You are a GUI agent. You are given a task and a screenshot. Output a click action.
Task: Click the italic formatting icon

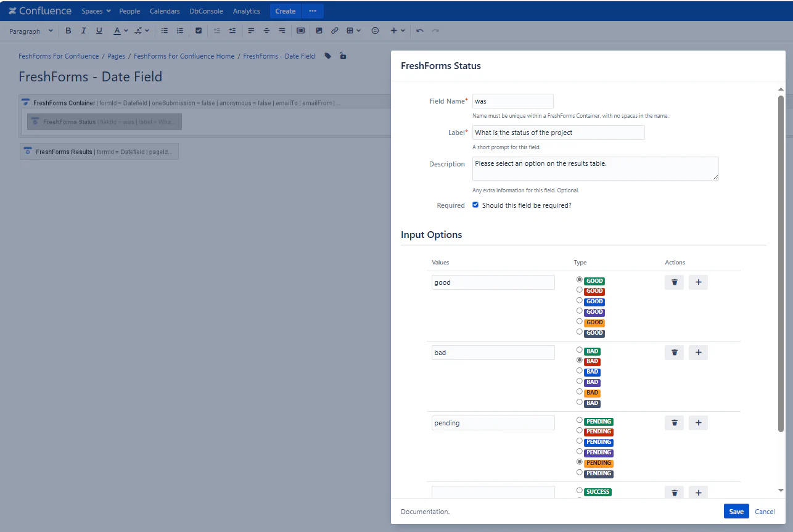pyautogui.click(x=84, y=31)
